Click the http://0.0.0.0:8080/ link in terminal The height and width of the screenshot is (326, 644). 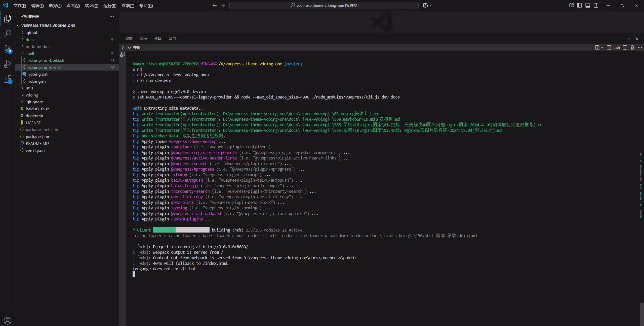225,247
